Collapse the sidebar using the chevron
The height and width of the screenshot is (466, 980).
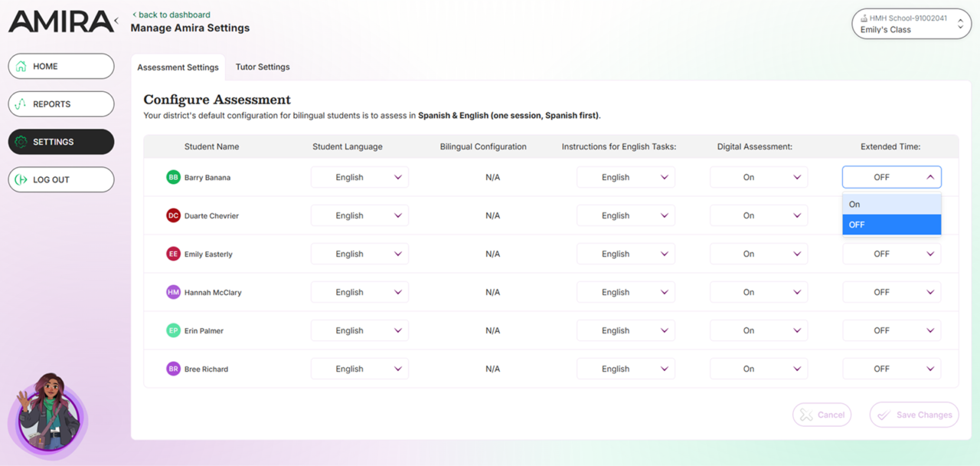[x=116, y=21]
